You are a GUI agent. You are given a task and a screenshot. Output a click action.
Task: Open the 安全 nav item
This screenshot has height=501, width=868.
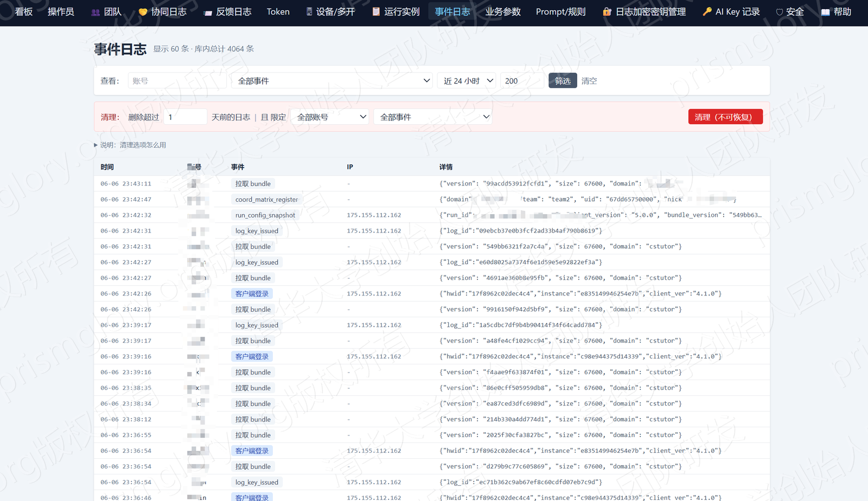click(790, 11)
